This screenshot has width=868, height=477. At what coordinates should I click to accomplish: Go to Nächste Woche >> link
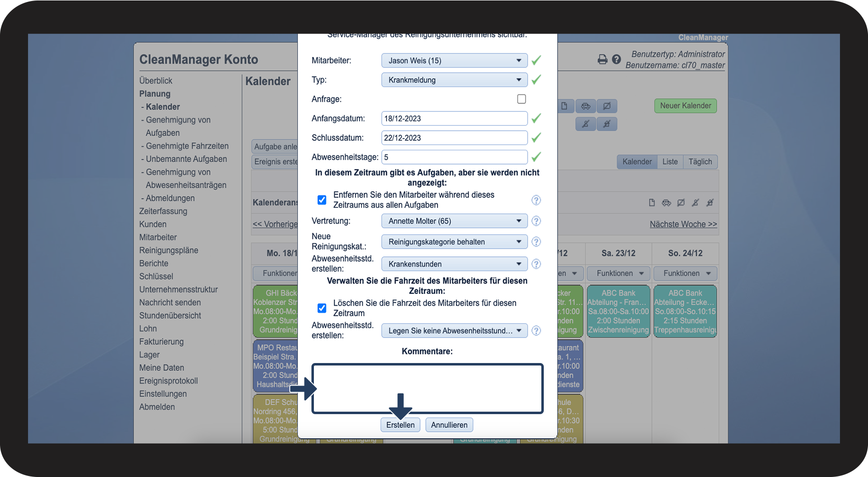click(x=683, y=224)
